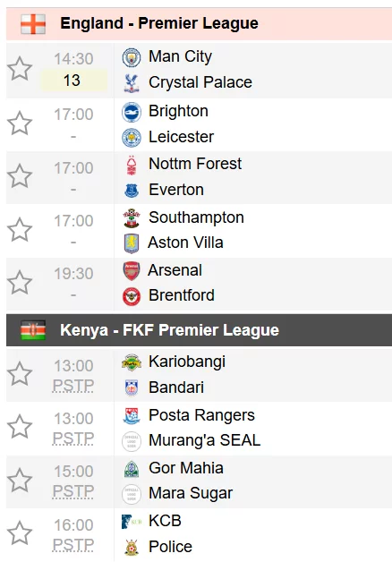This screenshot has width=392, height=562.
Task: Collapse the England - Premier League header
Action: [x=199, y=24]
